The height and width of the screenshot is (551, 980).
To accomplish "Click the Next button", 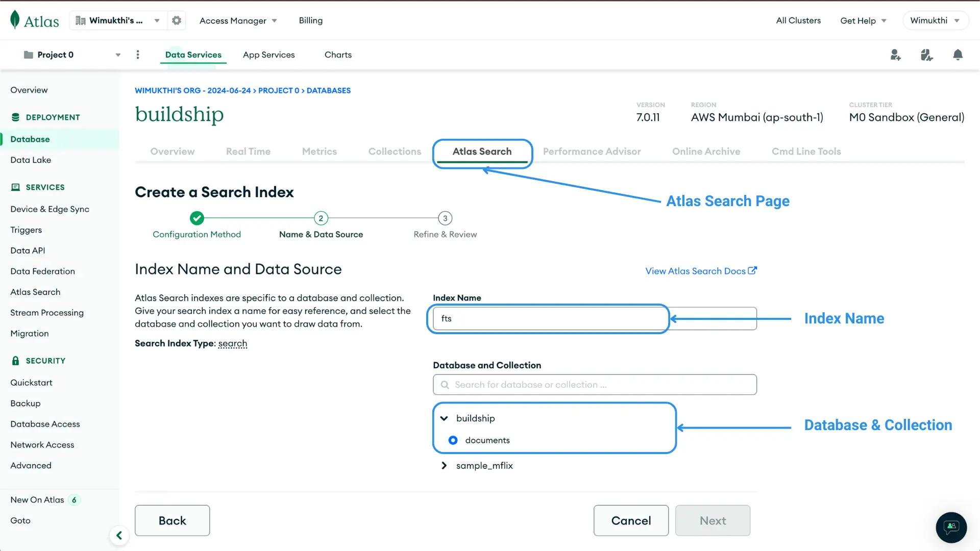I will click(x=712, y=520).
